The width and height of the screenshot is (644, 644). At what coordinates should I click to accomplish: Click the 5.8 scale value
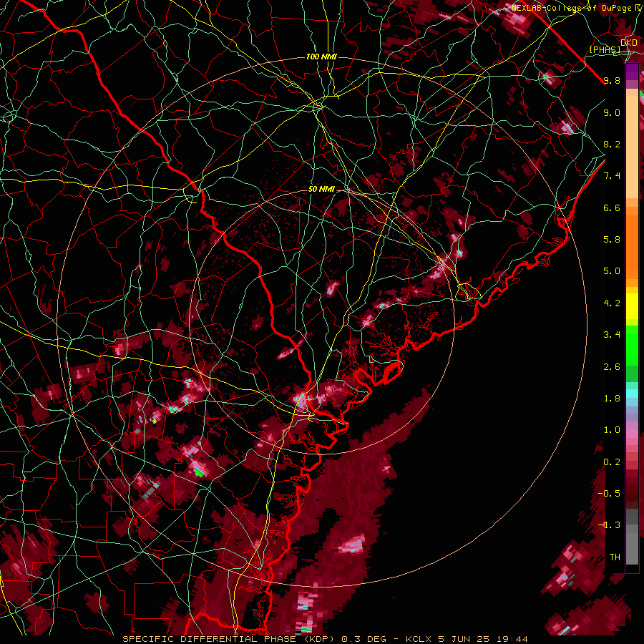pos(612,240)
